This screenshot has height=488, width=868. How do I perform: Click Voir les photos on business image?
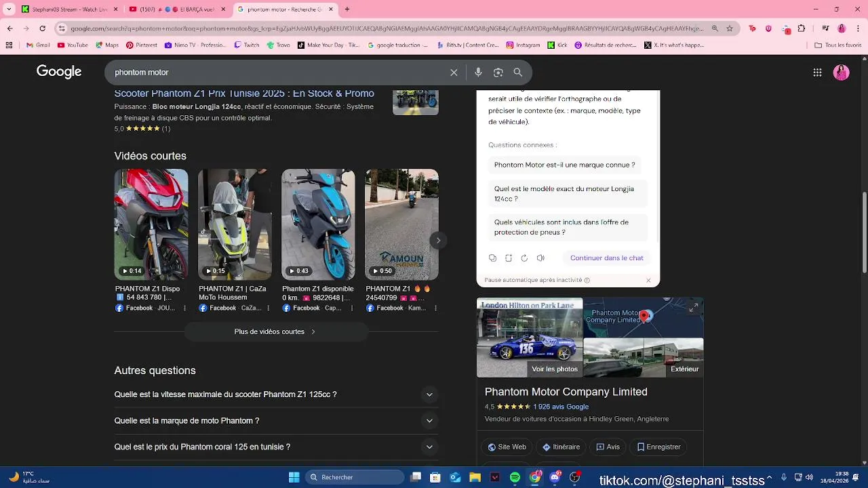coord(555,369)
